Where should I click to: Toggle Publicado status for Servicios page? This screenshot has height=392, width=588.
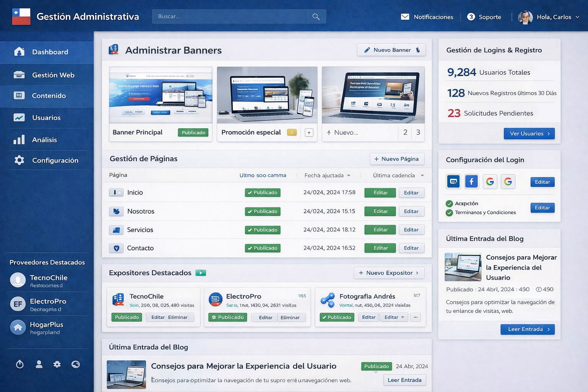(x=263, y=230)
